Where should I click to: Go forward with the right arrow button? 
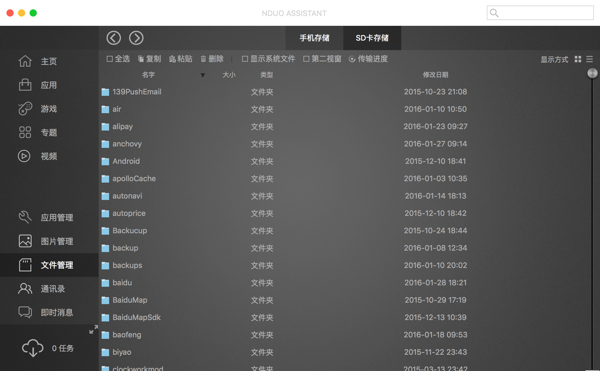[136, 38]
